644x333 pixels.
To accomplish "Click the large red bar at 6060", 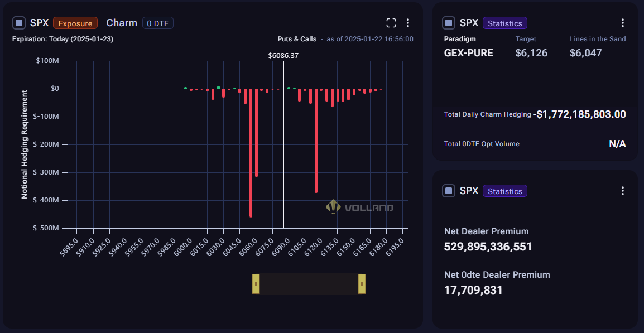I will [x=256, y=133].
